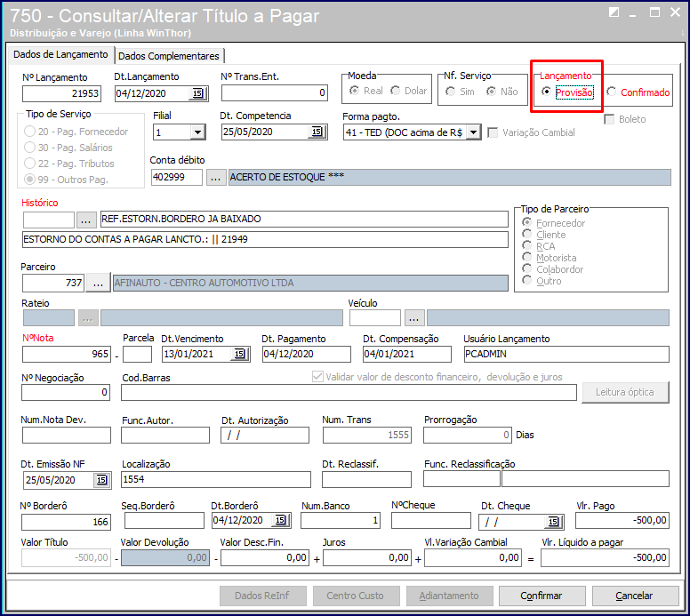Select 22 - Pag. Tributos radio
The width and height of the screenshot is (690, 616).
pyautogui.click(x=29, y=164)
